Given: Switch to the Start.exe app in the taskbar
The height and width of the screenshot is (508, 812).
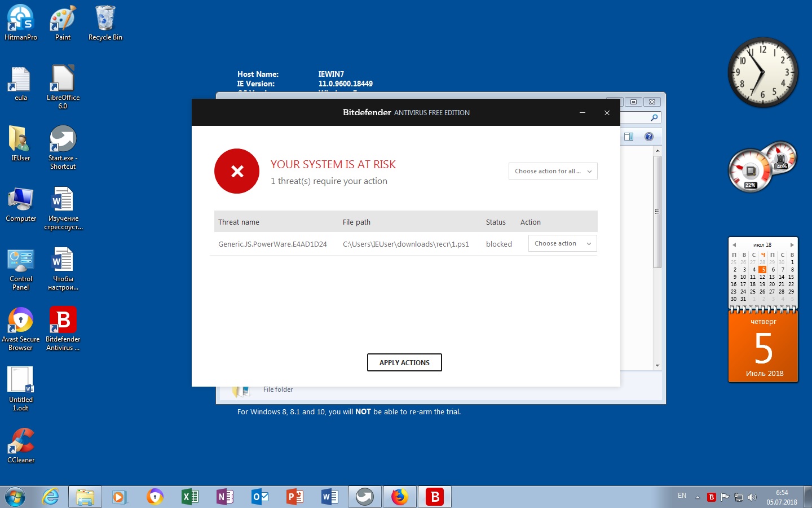Looking at the screenshot, I should (x=365, y=497).
